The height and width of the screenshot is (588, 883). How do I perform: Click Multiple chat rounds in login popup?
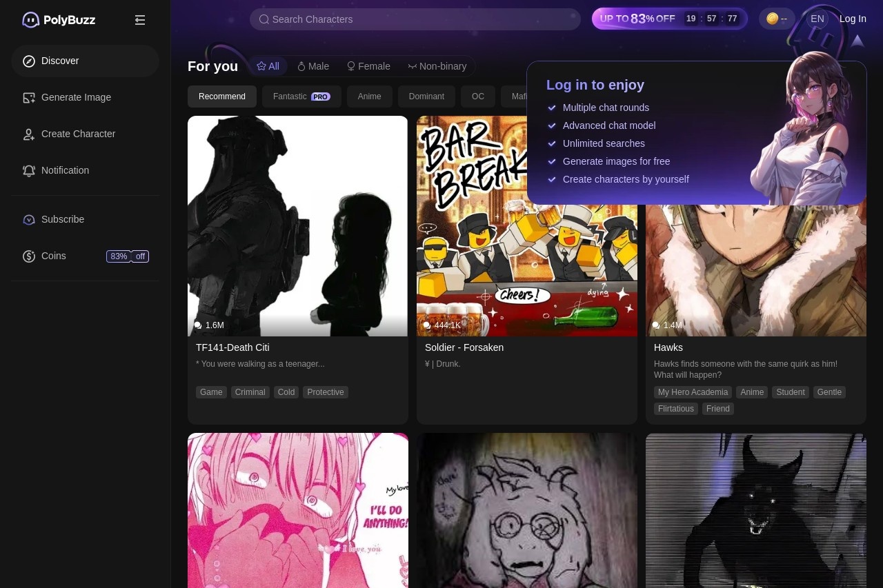coord(606,108)
